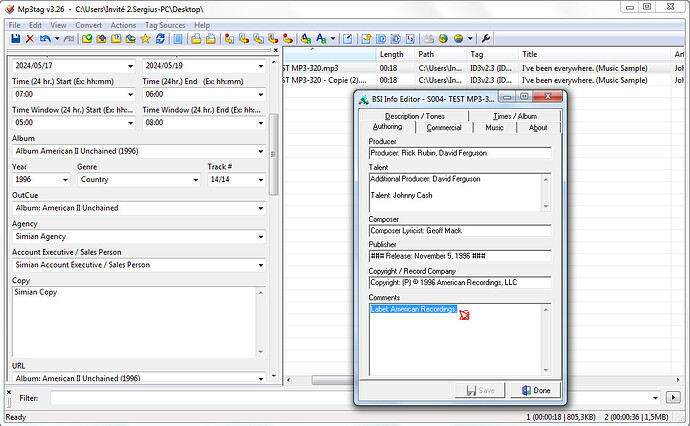Click the Comments box scroll-down arrow
The height and width of the screenshot is (426, 690).
[546, 370]
